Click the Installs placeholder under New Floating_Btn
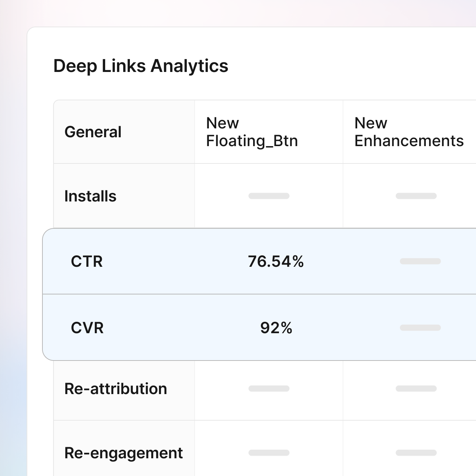The image size is (476, 476). click(269, 196)
